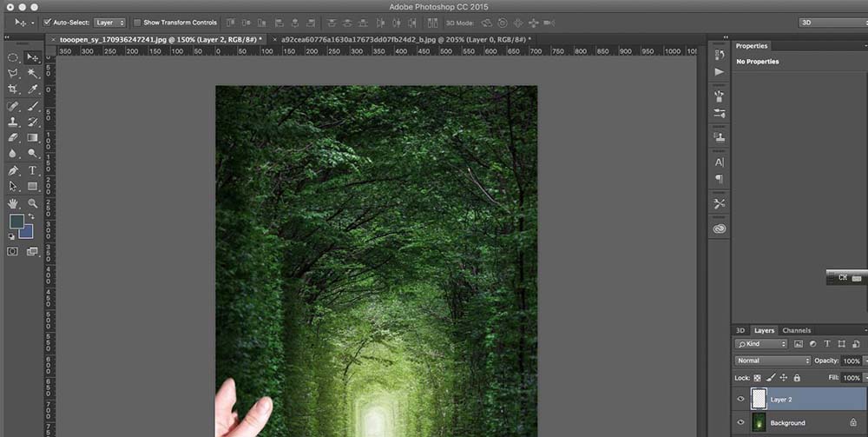Click the foreground color swatch

pyautogui.click(x=16, y=222)
